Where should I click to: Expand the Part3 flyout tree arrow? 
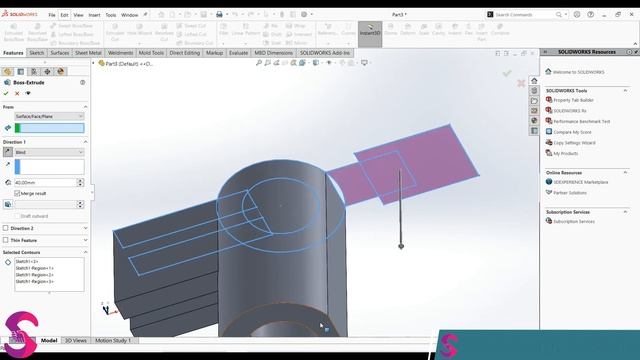coord(93,63)
